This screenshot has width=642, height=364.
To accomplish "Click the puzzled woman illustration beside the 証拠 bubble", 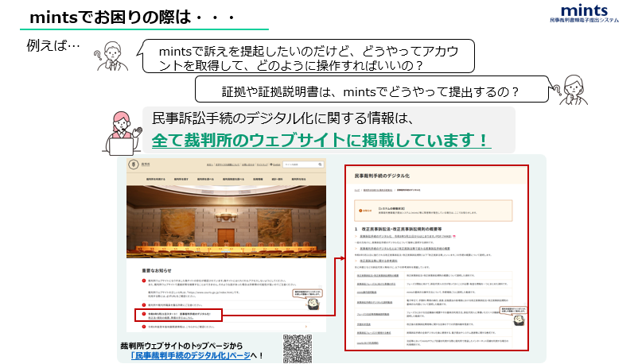I will (x=570, y=90).
